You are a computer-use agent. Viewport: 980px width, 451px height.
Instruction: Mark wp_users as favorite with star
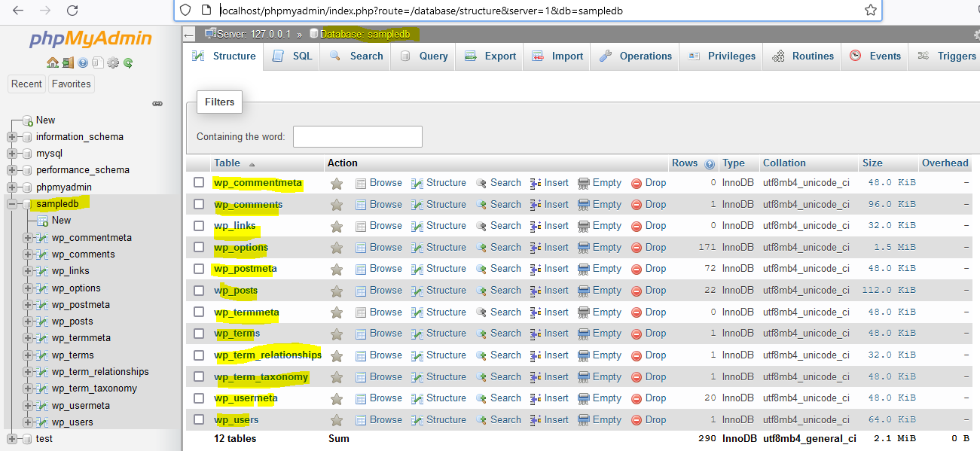pos(337,420)
